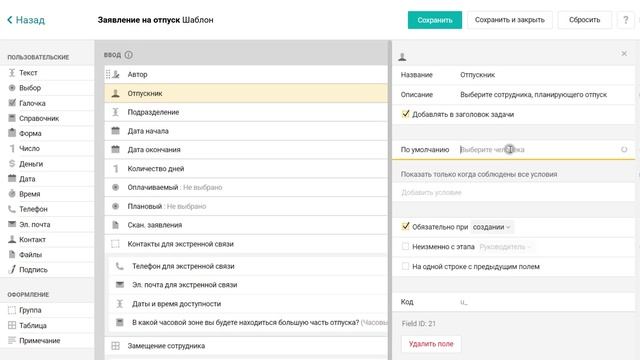Viewport: 640px width, 360px height.
Task: Select the Число number field icon
Action: (12, 149)
